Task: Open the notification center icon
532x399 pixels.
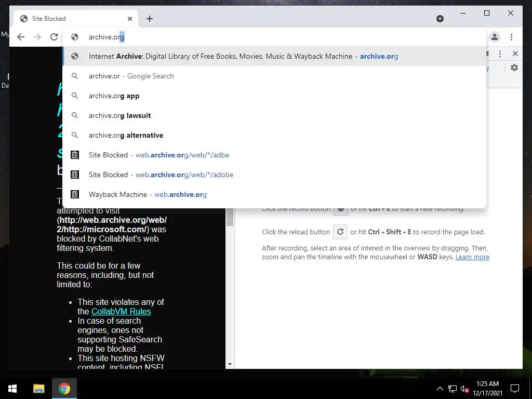Action: (x=515, y=389)
